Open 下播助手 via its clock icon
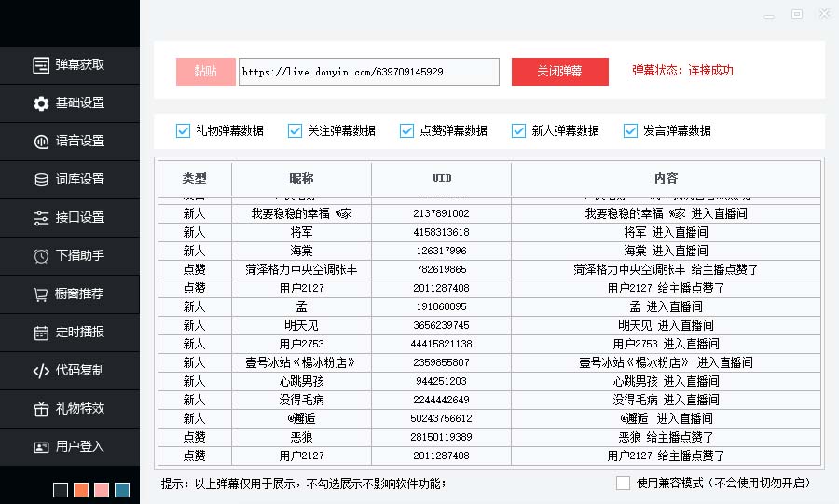 41,256
